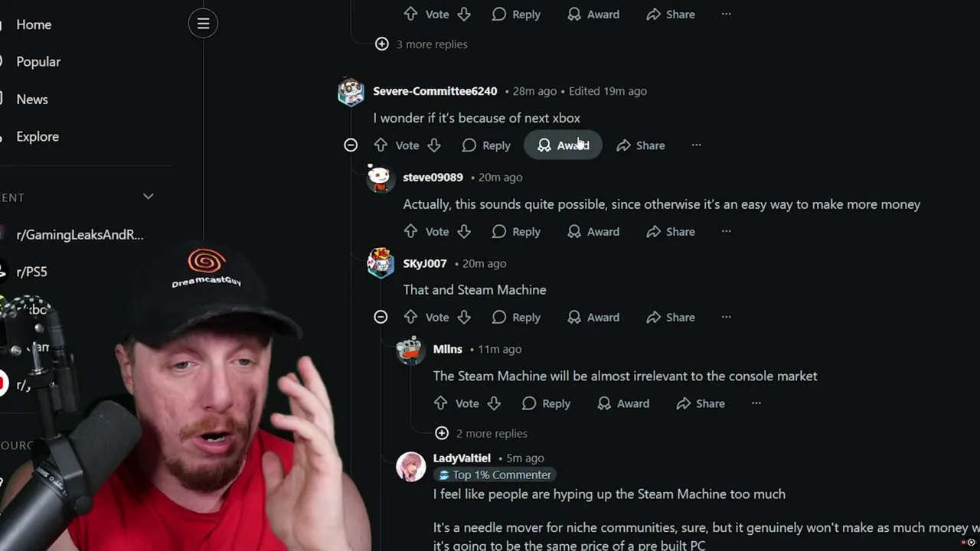This screenshot has width=980, height=551.
Task: Downvote steve09089's comment
Action: tap(464, 231)
